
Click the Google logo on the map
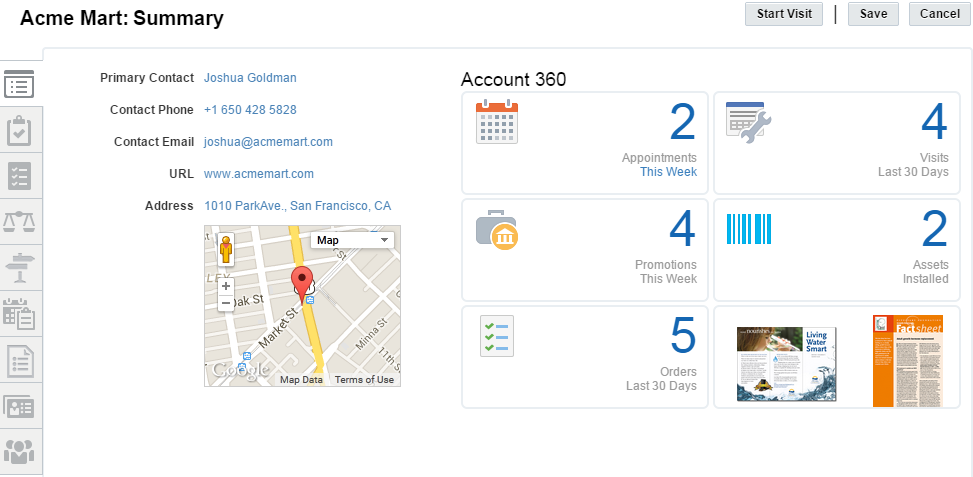241,370
